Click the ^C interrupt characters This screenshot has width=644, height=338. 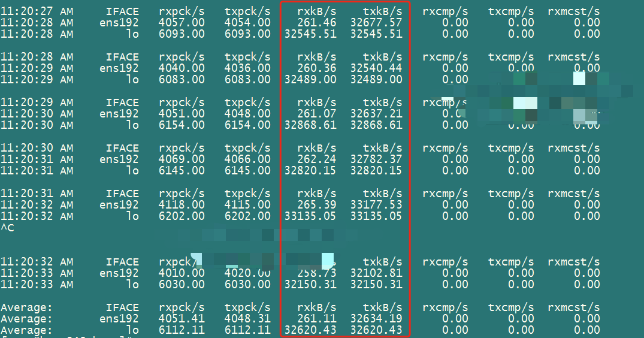click(7, 228)
